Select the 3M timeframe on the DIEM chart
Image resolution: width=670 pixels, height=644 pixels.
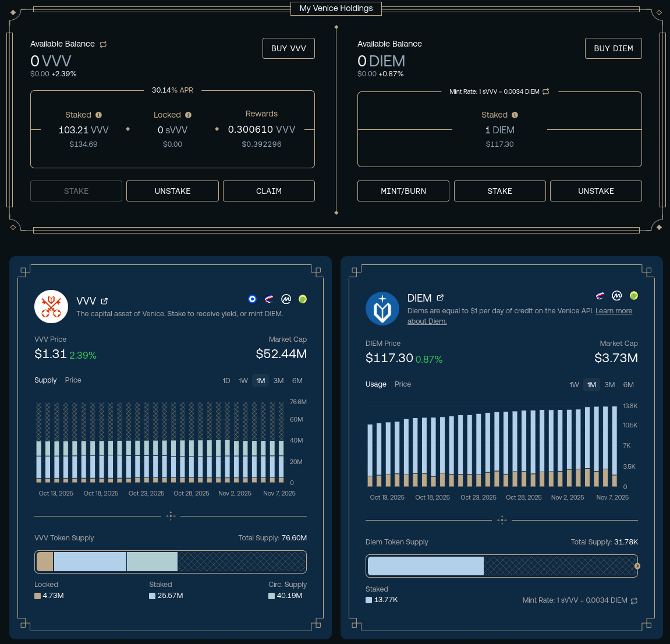pyautogui.click(x=609, y=385)
